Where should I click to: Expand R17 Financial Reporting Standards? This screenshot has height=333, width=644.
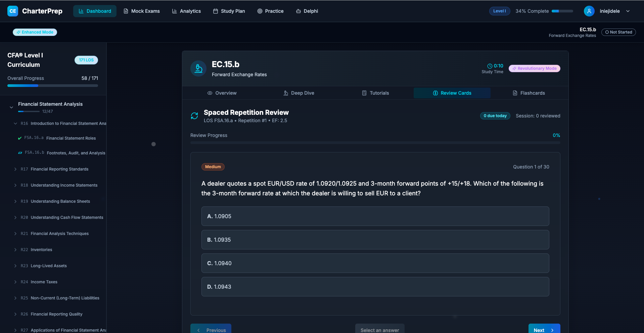click(15, 169)
